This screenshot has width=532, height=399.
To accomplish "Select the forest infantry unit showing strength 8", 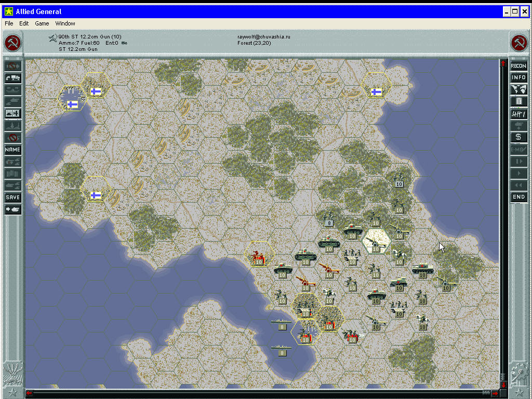I will 329,219.
